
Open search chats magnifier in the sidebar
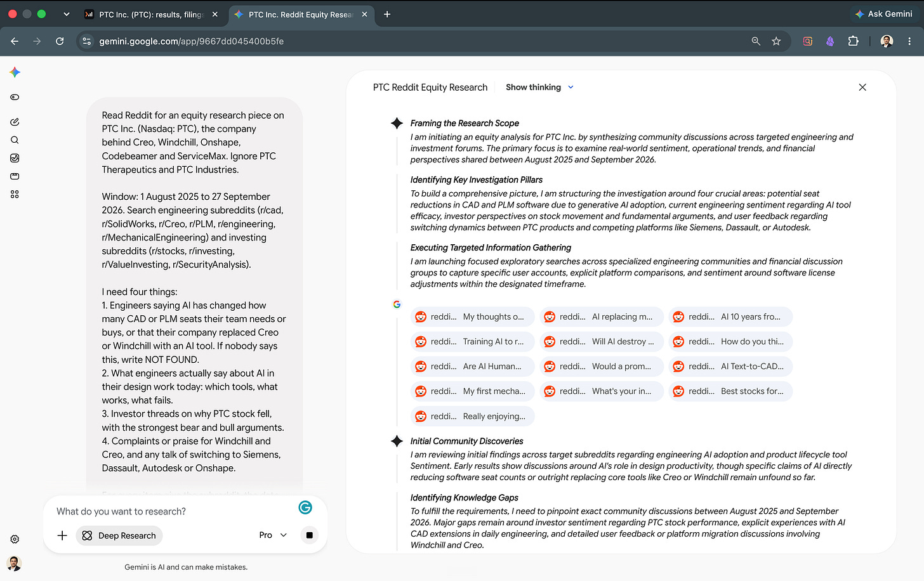point(15,140)
